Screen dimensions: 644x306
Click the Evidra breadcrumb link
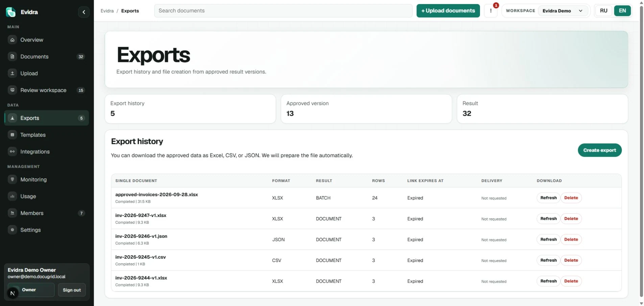click(x=107, y=11)
